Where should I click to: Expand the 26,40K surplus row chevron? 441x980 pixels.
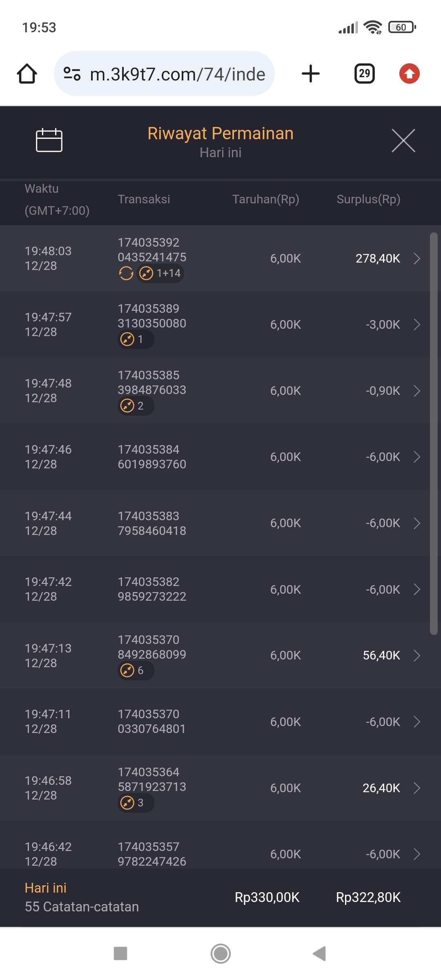[417, 788]
